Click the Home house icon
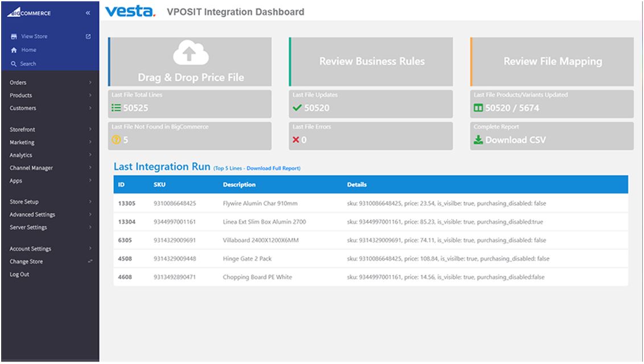Image resolution: width=644 pixels, height=364 pixels. coord(14,50)
